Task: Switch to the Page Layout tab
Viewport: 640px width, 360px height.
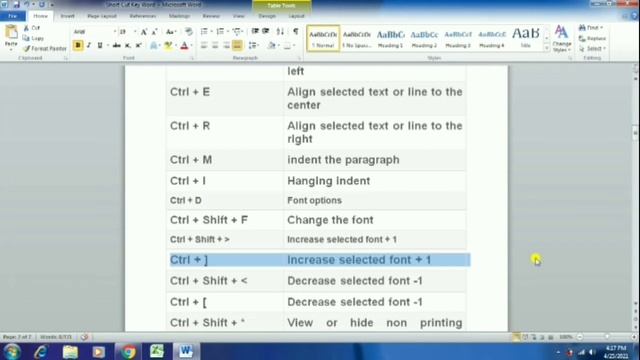Action: tap(102, 16)
